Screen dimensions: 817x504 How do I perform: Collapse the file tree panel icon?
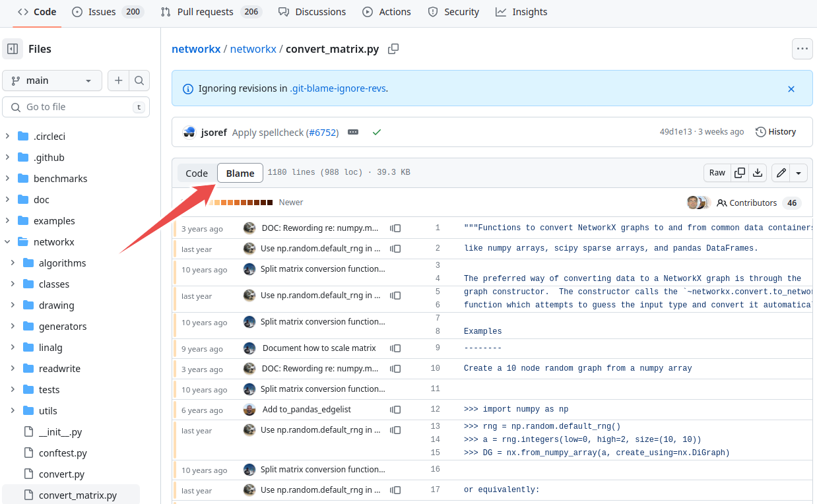click(13, 49)
